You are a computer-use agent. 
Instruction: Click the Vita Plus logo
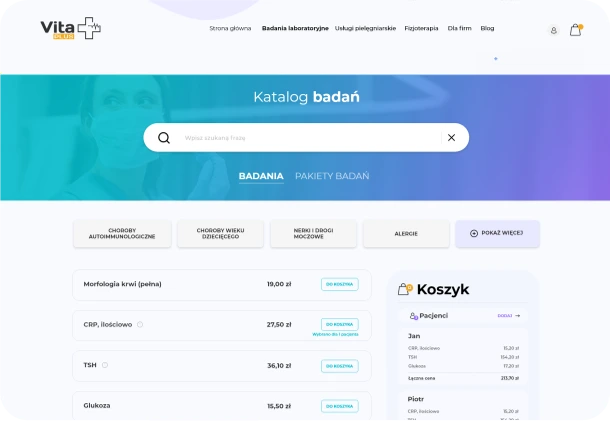pyautogui.click(x=71, y=28)
